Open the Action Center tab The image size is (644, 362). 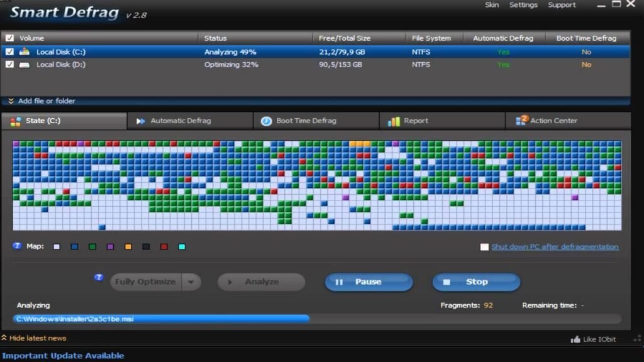click(x=568, y=121)
